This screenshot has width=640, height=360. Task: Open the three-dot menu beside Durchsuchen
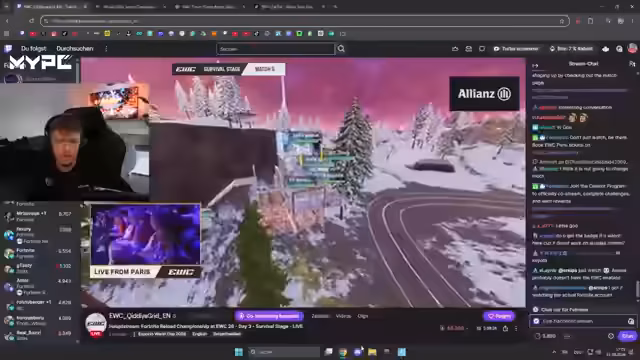[106, 49]
